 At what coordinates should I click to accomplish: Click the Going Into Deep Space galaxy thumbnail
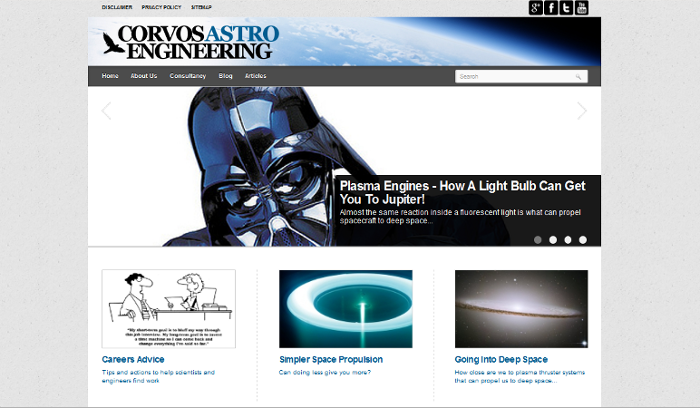(x=521, y=309)
